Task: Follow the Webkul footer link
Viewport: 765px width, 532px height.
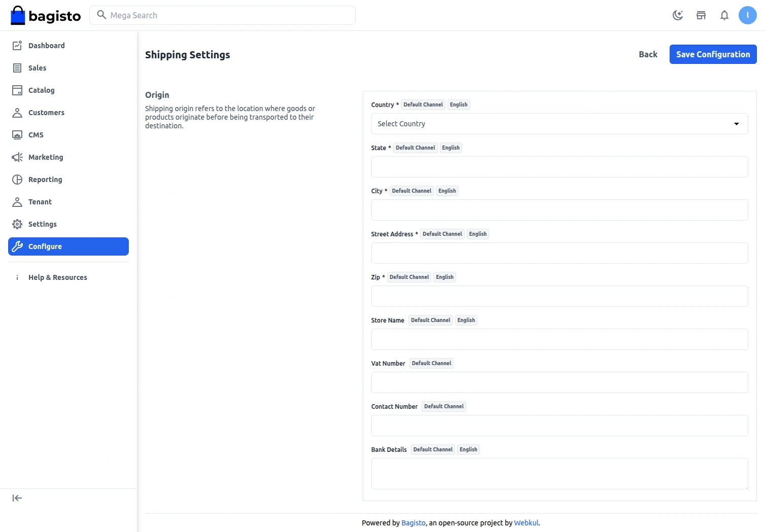Action: (526, 523)
